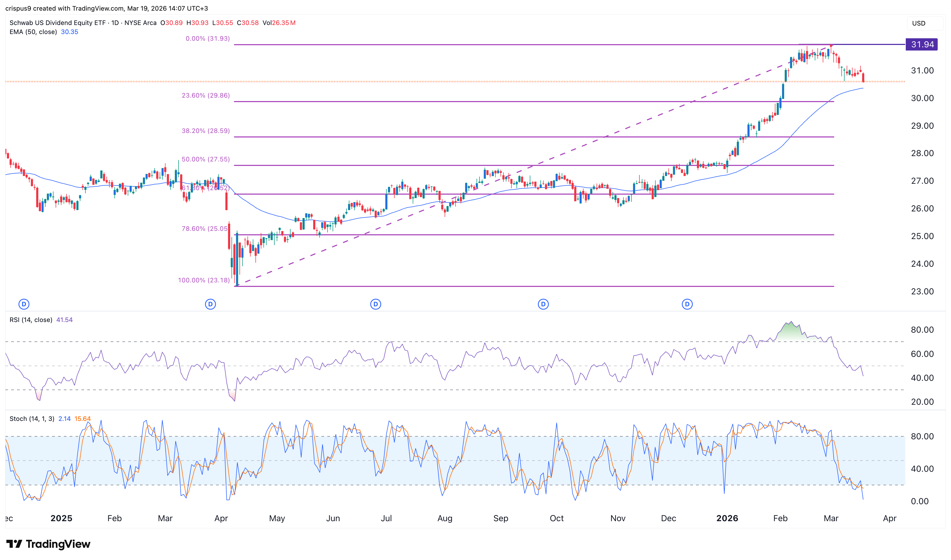Click the dividend marker before January 2025
This screenshot has height=560, width=951.
click(x=24, y=304)
